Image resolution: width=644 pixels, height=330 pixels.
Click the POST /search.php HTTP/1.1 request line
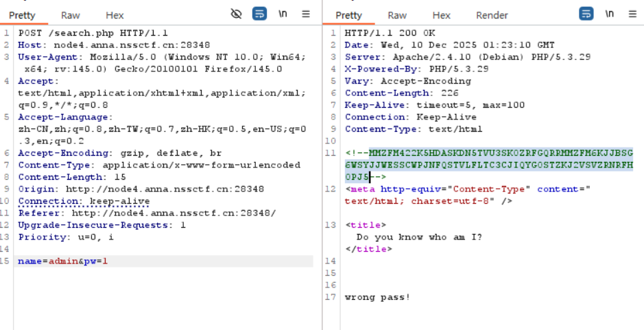coord(93,33)
